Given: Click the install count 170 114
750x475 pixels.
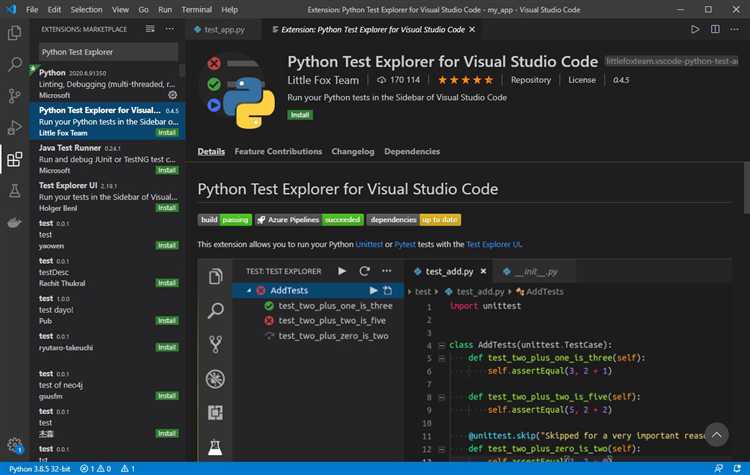Looking at the screenshot, I should (x=398, y=80).
